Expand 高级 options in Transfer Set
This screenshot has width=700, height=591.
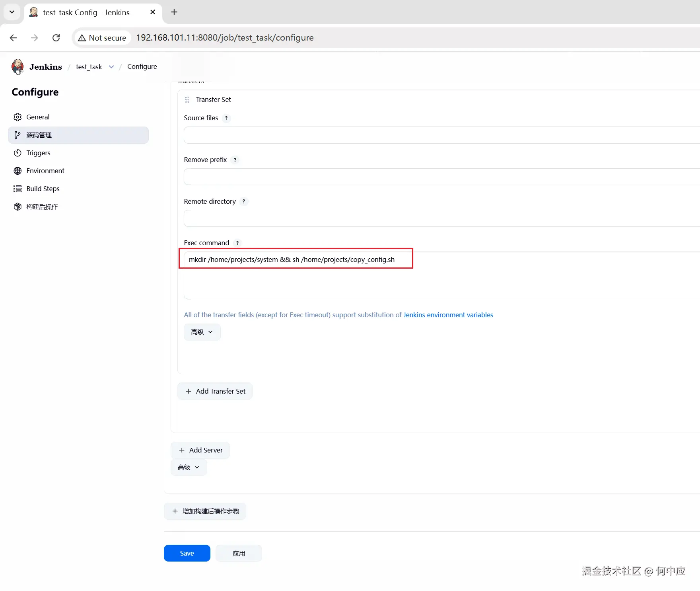[x=202, y=332]
